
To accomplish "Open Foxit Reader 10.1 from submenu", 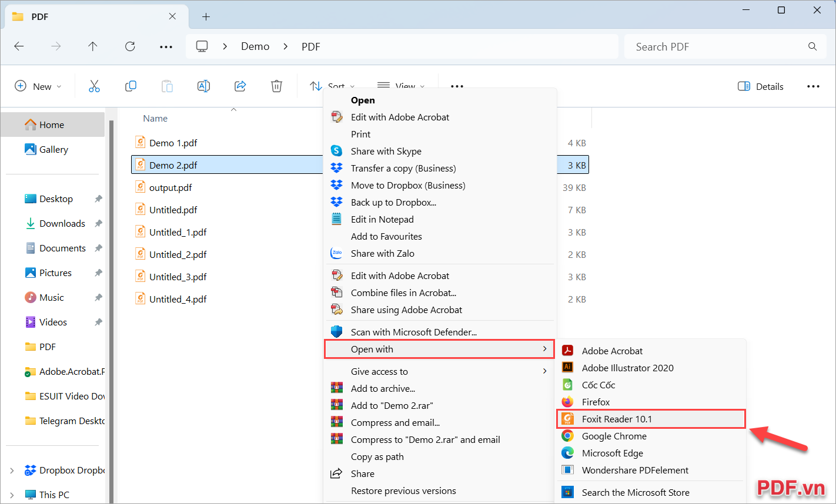I will (x=651, y=419).
